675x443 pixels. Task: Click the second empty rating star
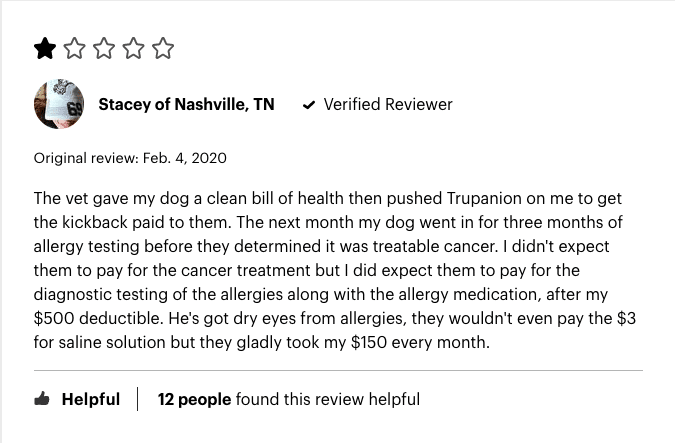pyautogui.click(x=74, y=48)
